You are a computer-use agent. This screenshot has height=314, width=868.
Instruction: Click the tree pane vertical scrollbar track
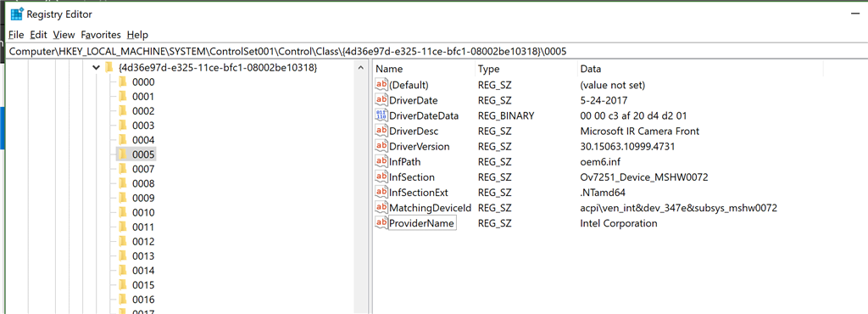click(x=361, y=193)
